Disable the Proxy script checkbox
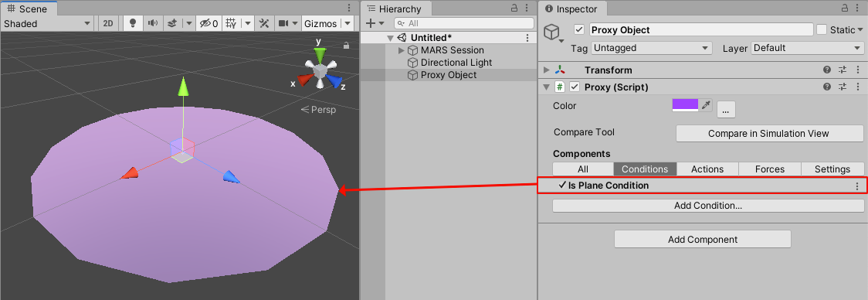Image resolution: width=868 pixels, height=300 pixels. 575,87
